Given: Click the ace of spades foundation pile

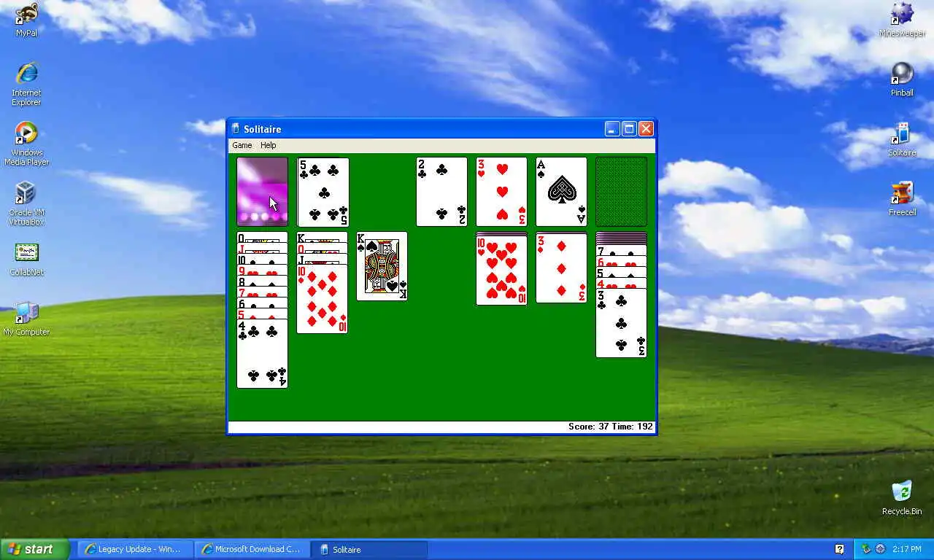Looking at the screenshot, I should pyautogui.click(x=561, y=192).
